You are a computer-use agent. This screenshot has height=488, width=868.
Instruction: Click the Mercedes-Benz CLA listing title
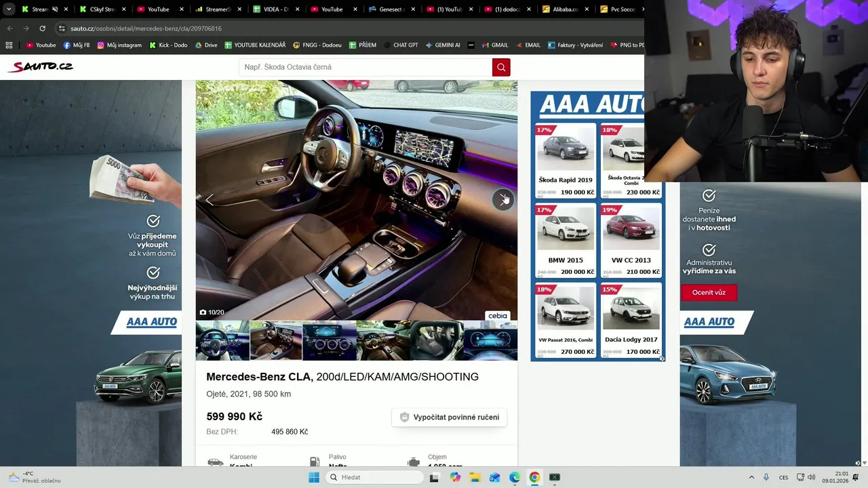(342, 377)
